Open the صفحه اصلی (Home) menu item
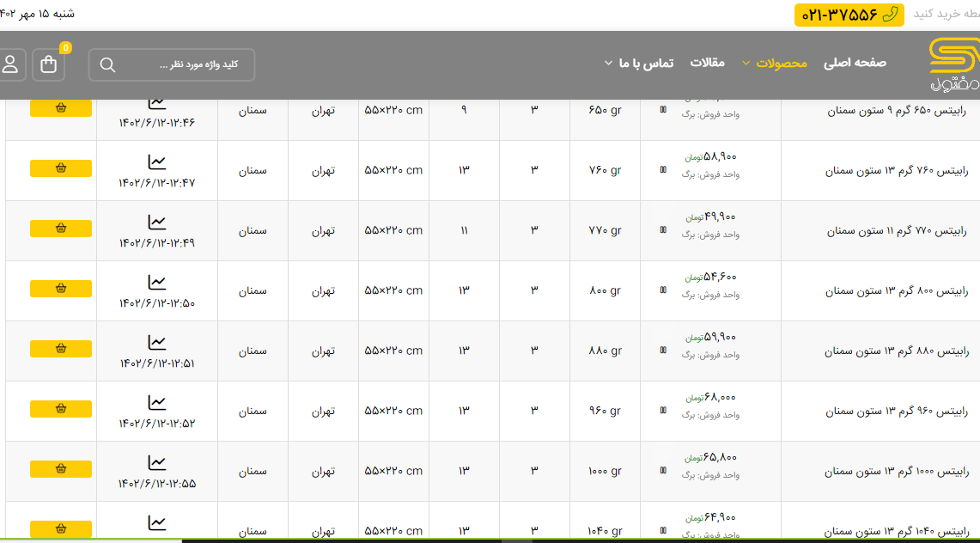Image resolution: width=980 pixels, height=543 pixels. (x=855, y=63)
